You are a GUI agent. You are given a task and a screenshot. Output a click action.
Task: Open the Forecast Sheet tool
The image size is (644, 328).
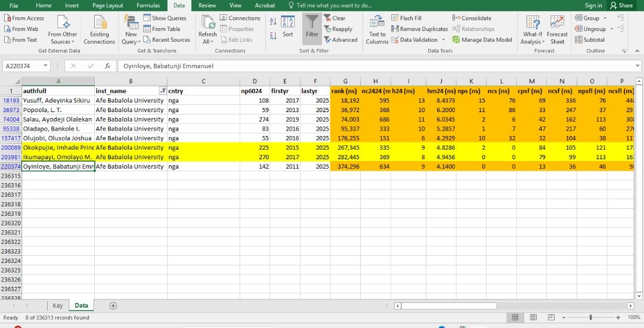point(557,30)
